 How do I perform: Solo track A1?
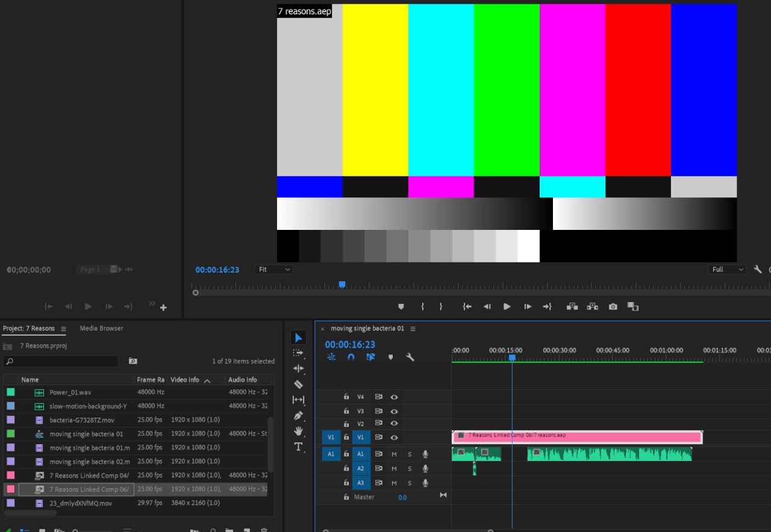click(x=410, y=454)
